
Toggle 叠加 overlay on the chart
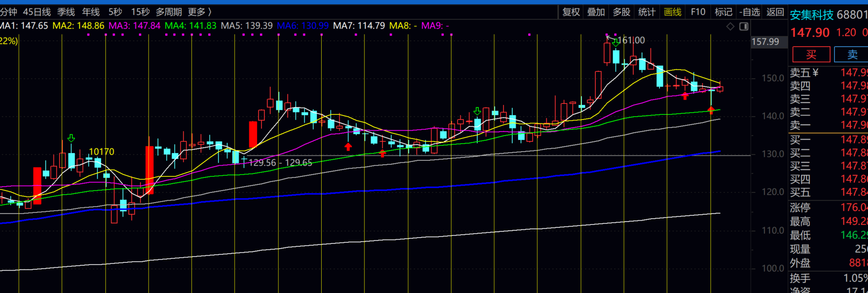tap(596, 12)
